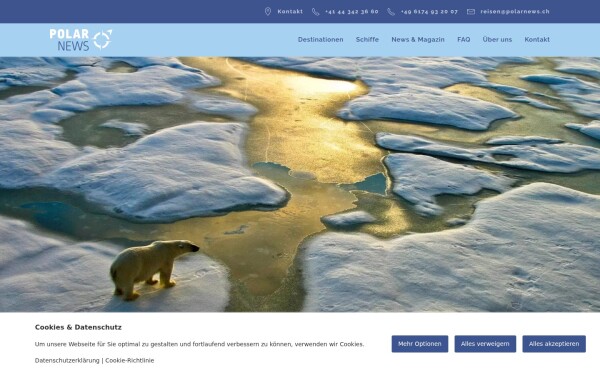Click Alles verweigern to reject cookies

[485, 344]
